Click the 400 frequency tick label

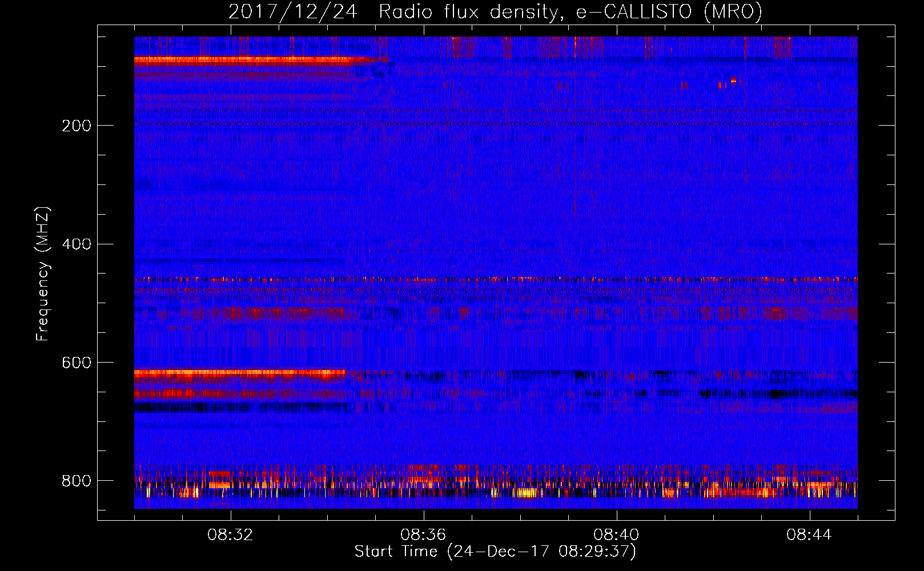pyautogui.click(x=77, y=244)
